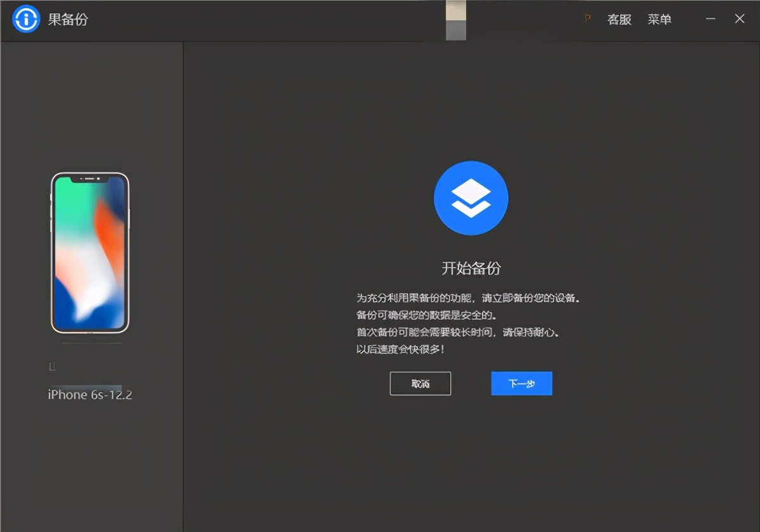Cancel the backup with 取消

[420, 383]
